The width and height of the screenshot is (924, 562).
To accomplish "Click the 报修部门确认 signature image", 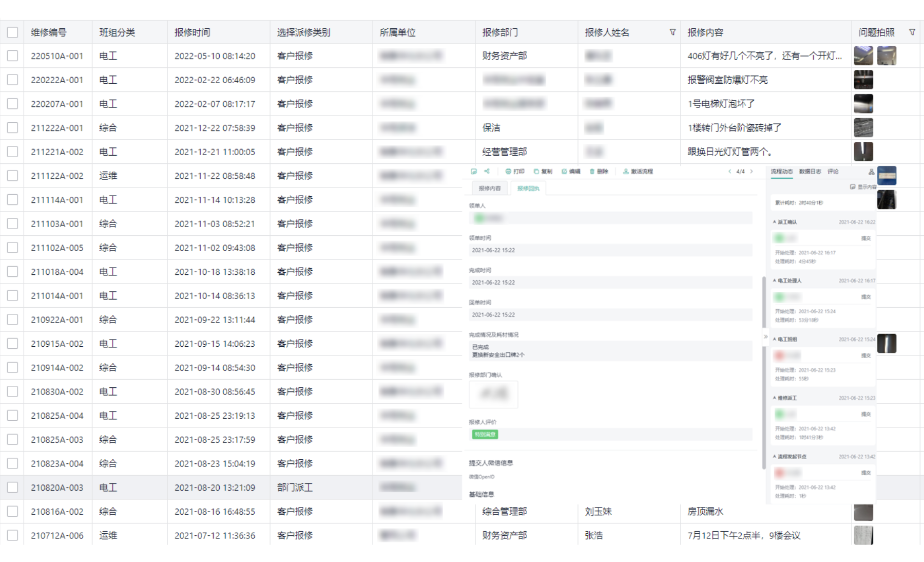I will click(x=493, y=395).
